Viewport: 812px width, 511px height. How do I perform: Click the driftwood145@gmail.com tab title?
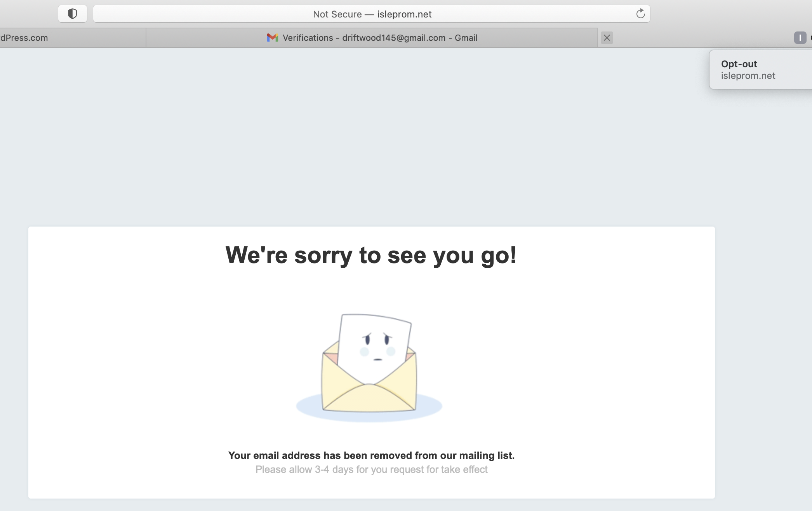tap(394, 38)
